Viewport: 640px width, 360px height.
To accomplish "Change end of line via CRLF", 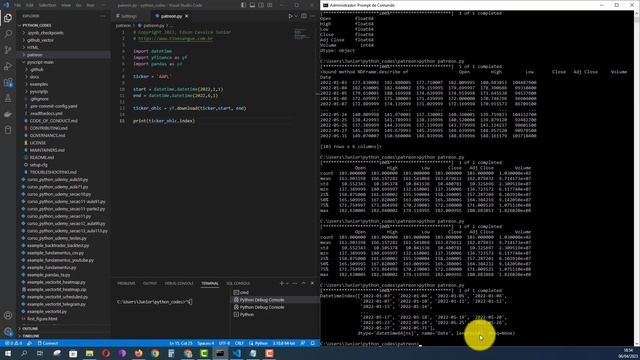I will click(x=239, y=343).
